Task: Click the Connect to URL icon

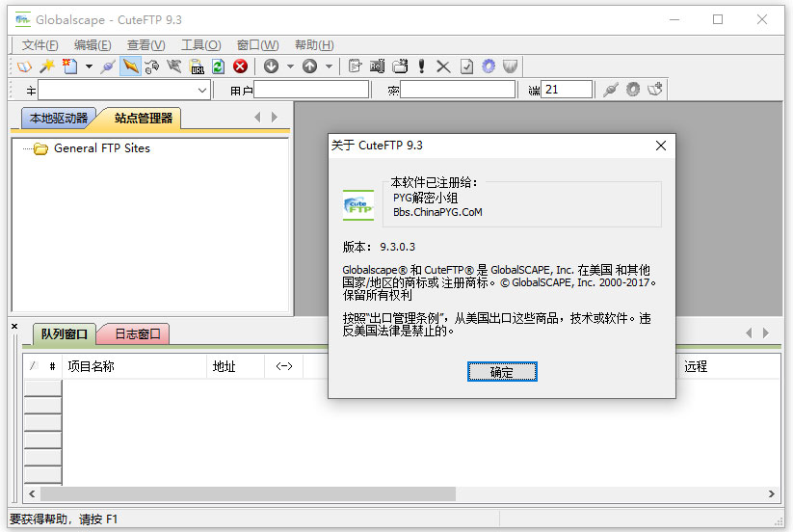Action: click(197, 66)
